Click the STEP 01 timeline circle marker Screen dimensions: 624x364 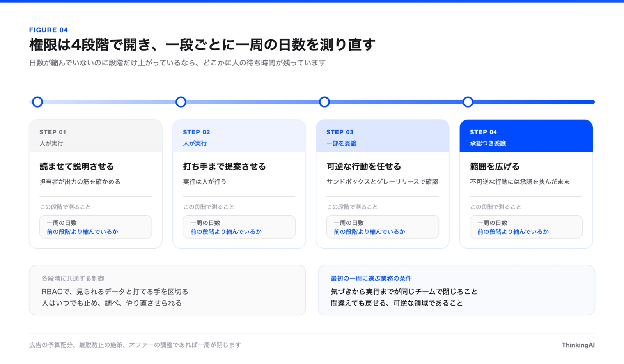coord(37,102)
